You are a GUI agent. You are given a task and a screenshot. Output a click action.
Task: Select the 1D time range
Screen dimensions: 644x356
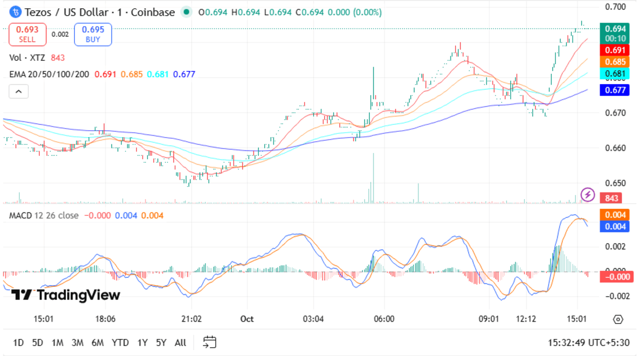(x=18, y=343)
